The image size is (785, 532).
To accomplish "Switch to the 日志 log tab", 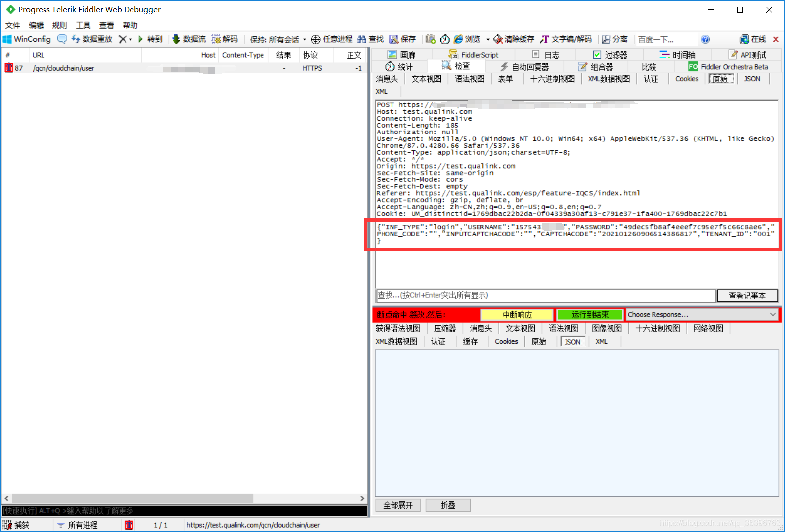I will [546, 55].
